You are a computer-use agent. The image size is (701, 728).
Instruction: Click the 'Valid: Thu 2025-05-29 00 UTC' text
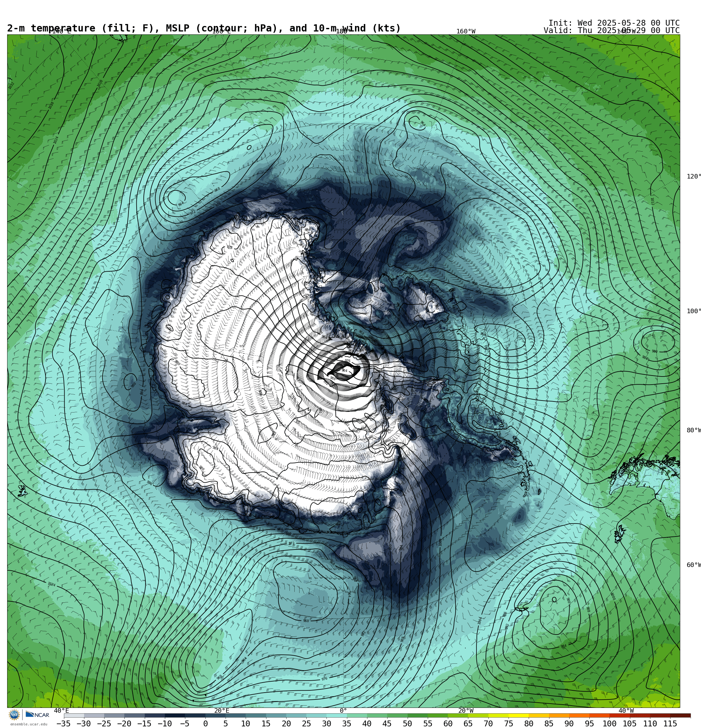[611, 31]
